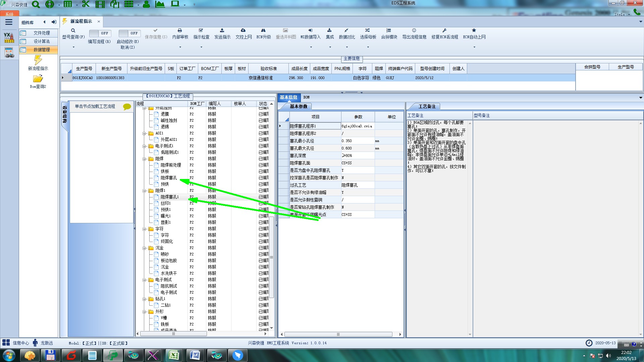The height and width of the screenshot is (362, 644).
Task: Click the 内部审核 print icon
Action: (x=180, y=31)
